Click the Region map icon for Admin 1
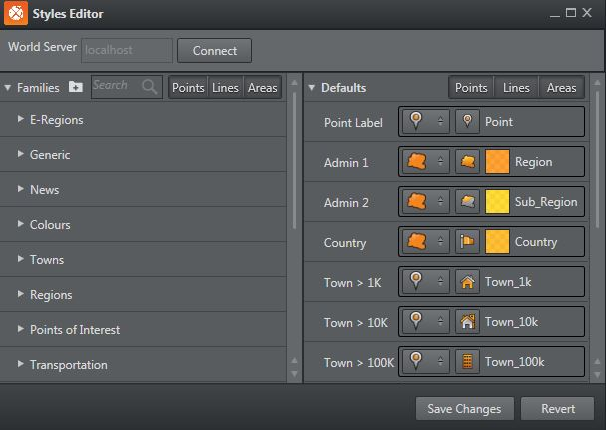 466,162
